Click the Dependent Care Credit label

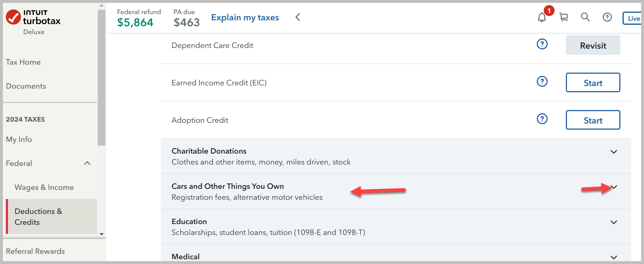pos(212,45)
